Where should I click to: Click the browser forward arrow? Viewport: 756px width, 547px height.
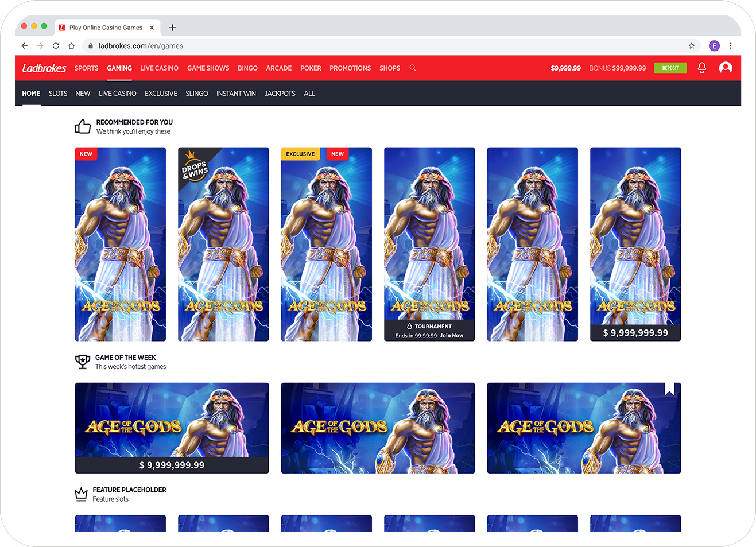(40, 46)
